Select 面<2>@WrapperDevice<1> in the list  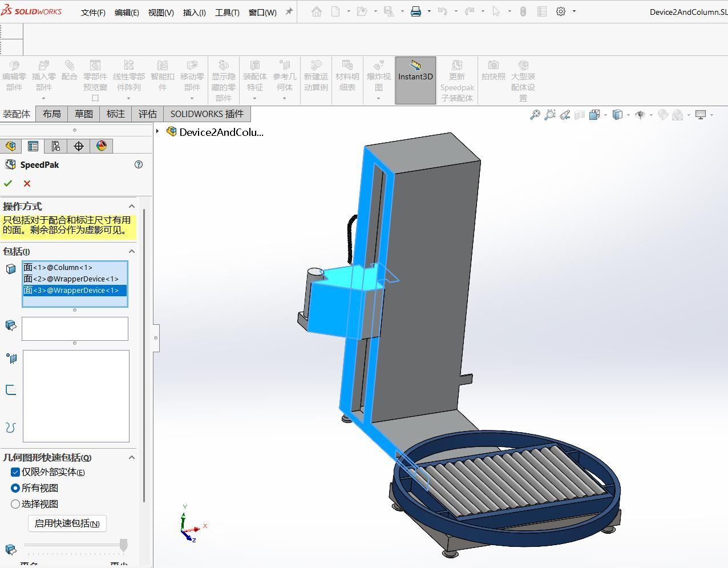click(x=75, y=279)
